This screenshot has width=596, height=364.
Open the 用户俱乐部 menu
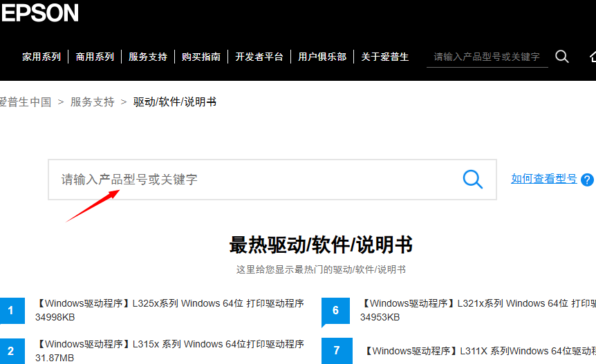tap(322, 57)
